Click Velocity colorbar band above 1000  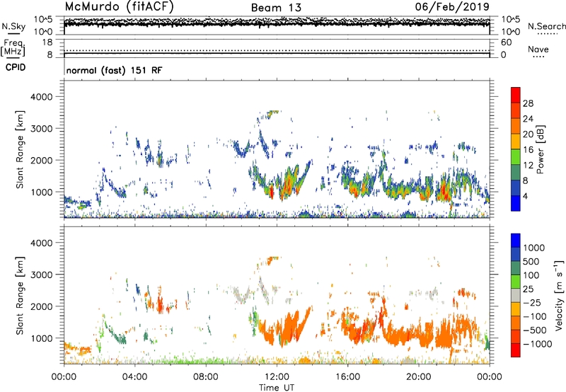pos(516,241)
